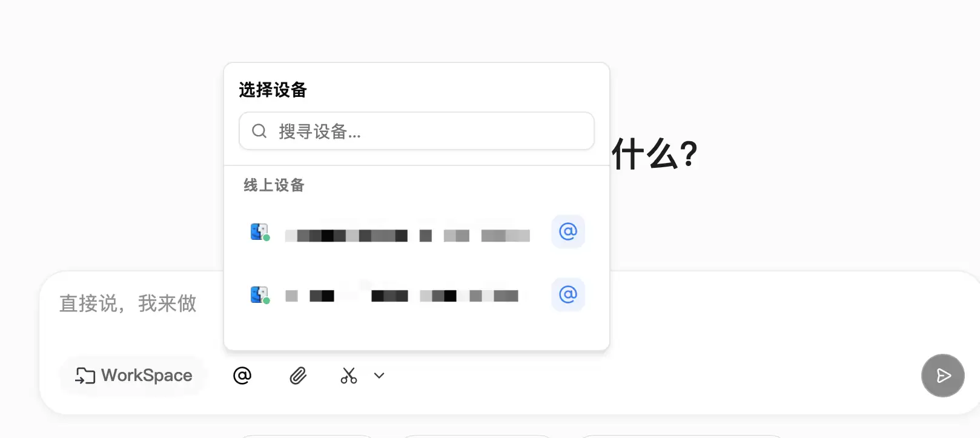
Task: Attach a file with the paperclip icon
Action: [x=297, y=376]
